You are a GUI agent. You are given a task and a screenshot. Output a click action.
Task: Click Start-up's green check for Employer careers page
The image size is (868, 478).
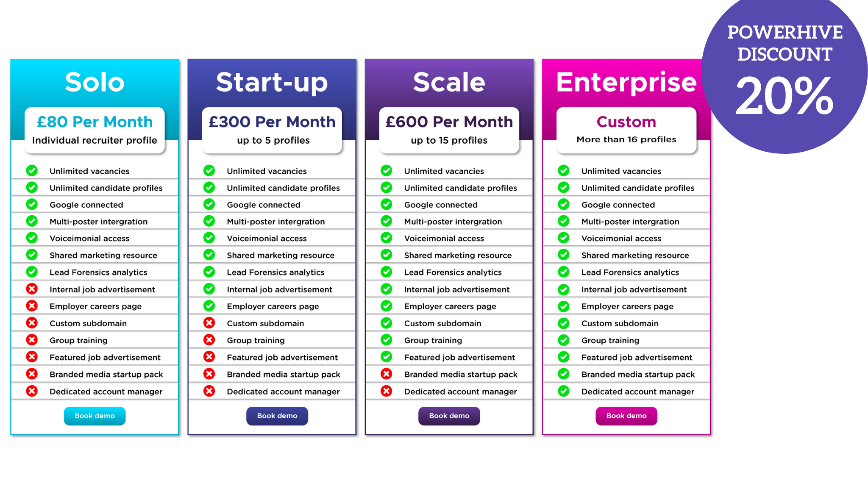tap(209, 306)
